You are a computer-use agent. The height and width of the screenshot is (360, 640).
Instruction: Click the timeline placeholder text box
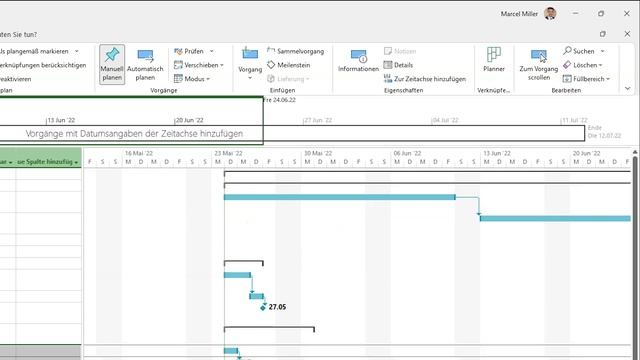(134, 134)
